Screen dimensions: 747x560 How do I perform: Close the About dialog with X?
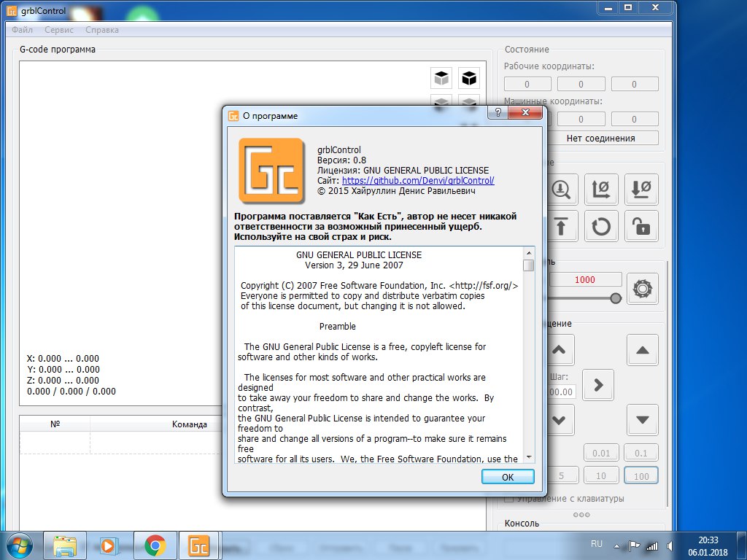tap(525, 112)
